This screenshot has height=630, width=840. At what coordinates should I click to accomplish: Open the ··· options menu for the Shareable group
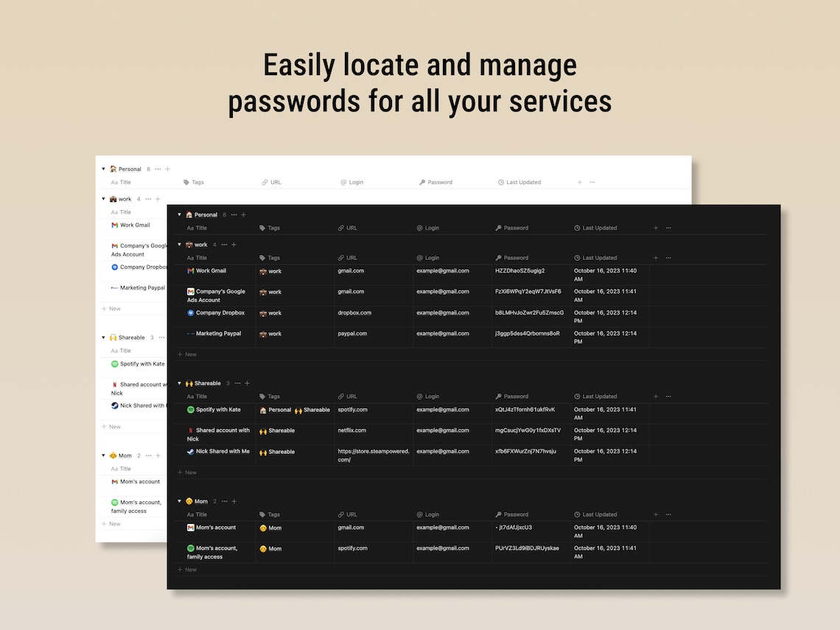coord(238,383)
